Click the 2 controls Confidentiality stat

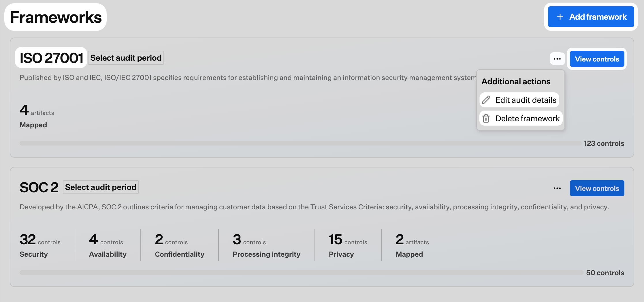pyautogui.click(x=179, y=245)
